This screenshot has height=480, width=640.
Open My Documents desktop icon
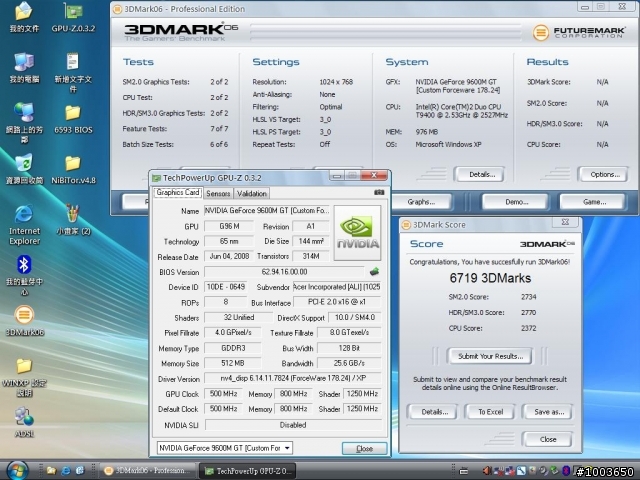(x=24, y=17)
